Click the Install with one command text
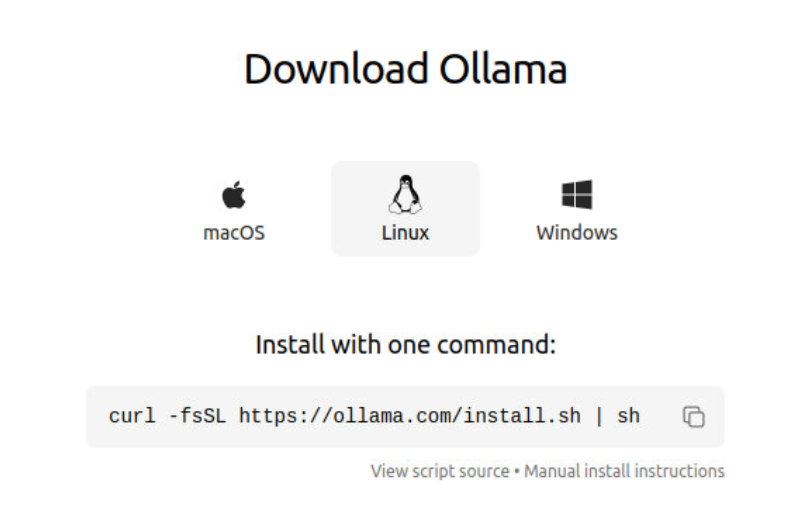809x513 pixels. [406, 345]
